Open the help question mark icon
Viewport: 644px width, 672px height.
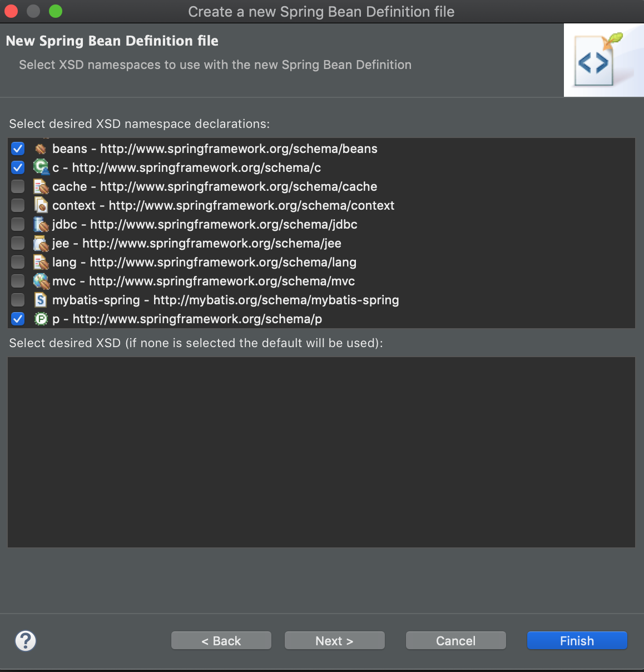click(x=26, y=641)
